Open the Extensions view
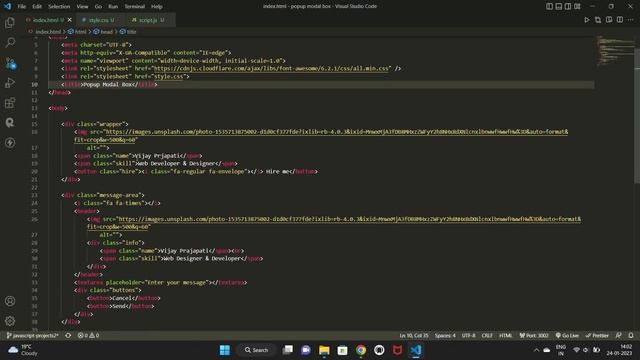 (10, 102)
